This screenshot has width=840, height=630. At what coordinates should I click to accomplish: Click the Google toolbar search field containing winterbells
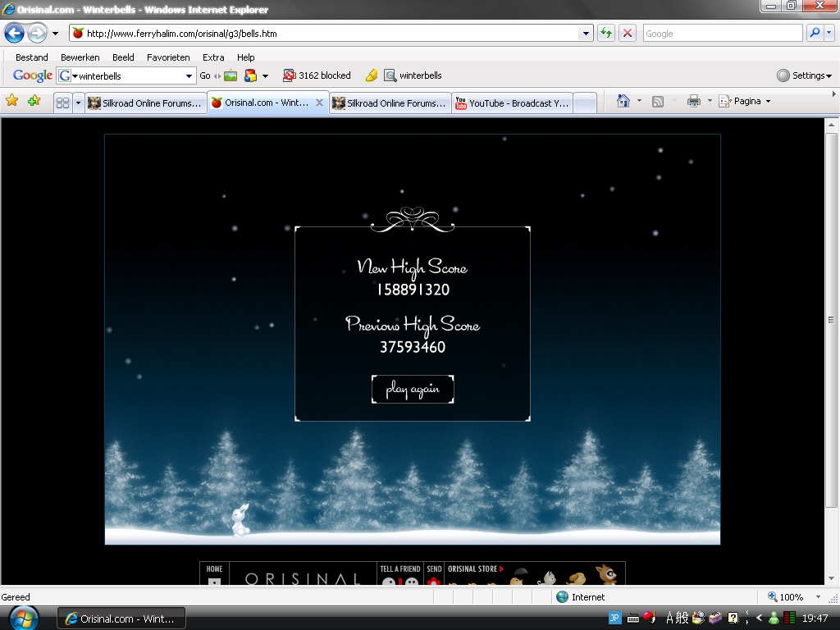click(x=126, y=76)
